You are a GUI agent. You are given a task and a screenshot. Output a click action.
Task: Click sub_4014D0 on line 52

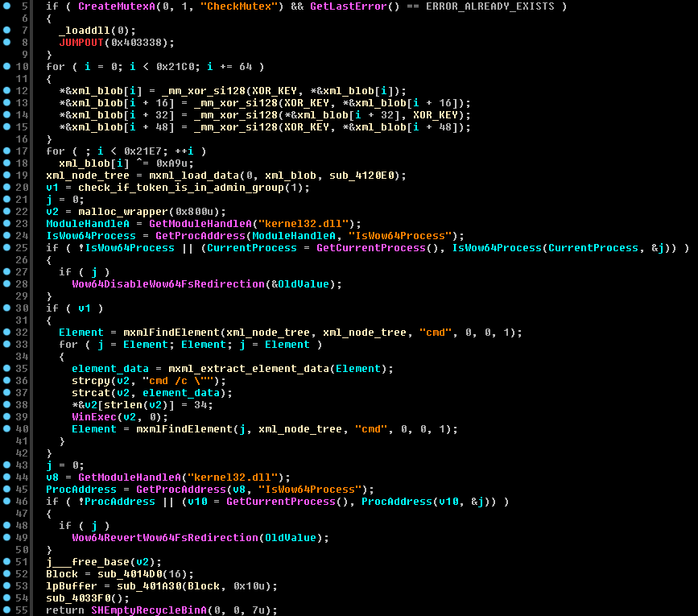pos(130,573)
